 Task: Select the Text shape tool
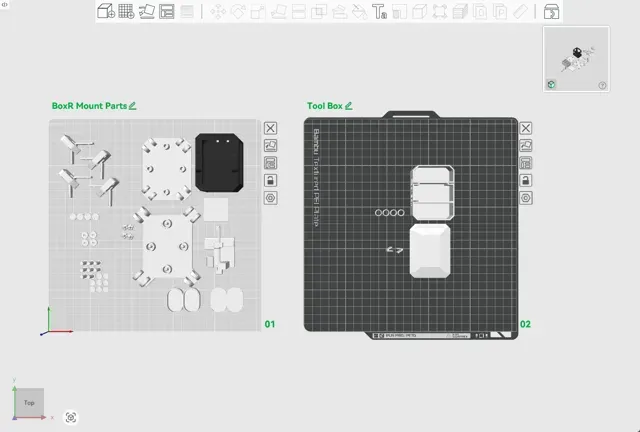point(379,11)
